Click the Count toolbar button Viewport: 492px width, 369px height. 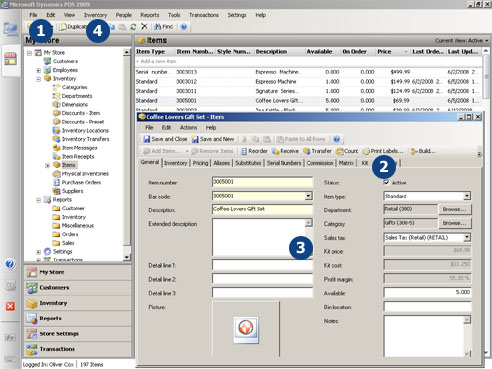point(347,151)
